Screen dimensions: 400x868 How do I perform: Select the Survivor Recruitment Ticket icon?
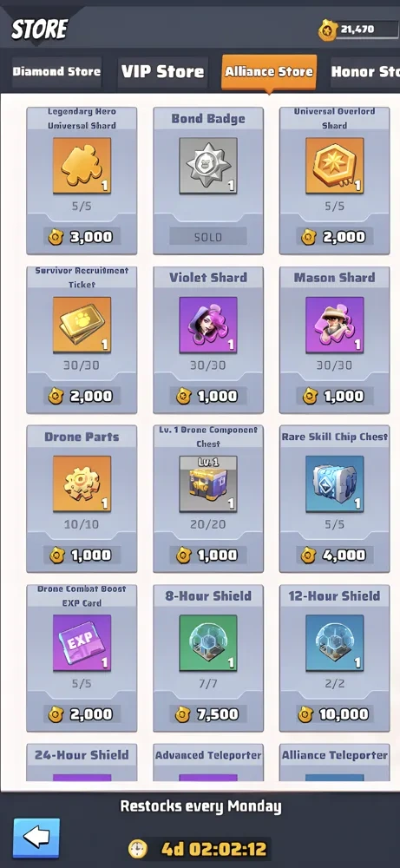click(82, 325)
